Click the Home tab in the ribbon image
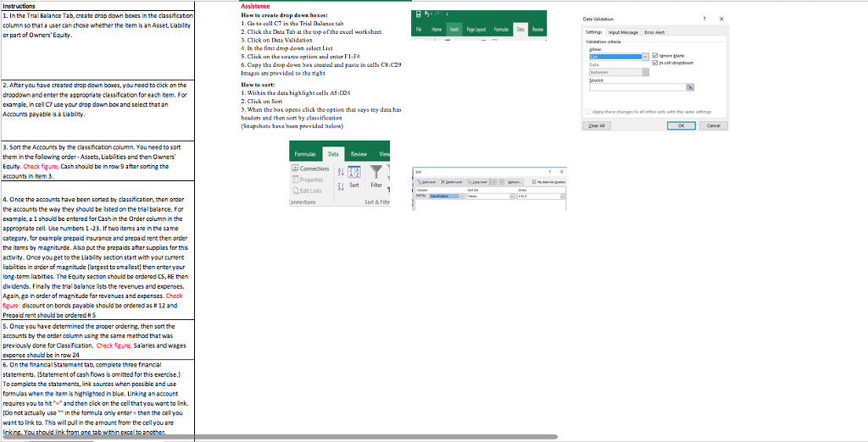This screenshot has width=868, height=442. coord(437,30)
